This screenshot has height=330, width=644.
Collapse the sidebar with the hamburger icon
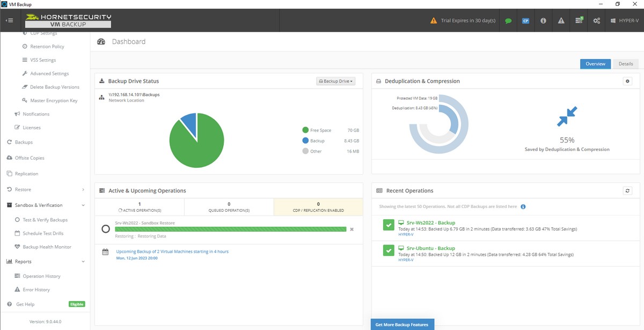click(9, 20)
